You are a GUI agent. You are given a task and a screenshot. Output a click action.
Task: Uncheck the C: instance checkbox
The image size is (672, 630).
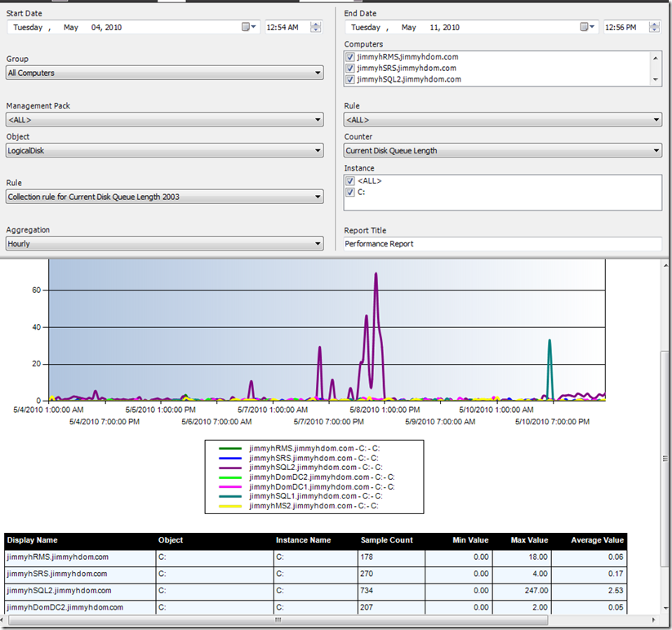(350, 193)
